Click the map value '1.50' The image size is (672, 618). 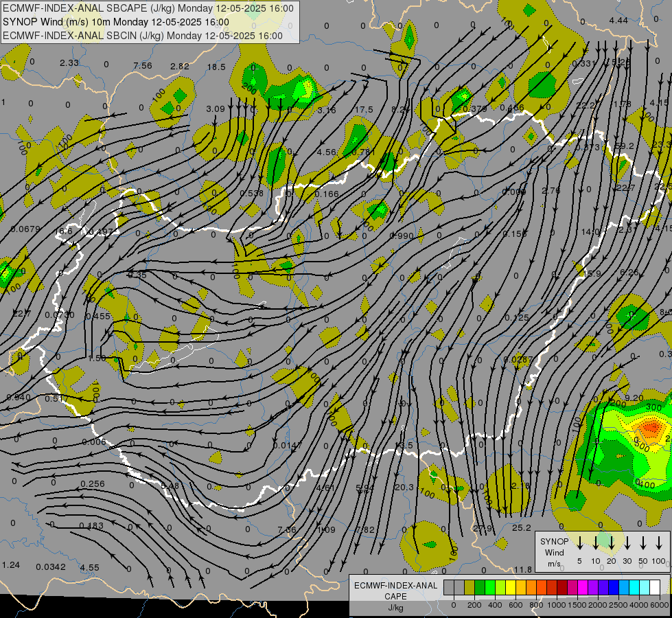pos(97,358)
